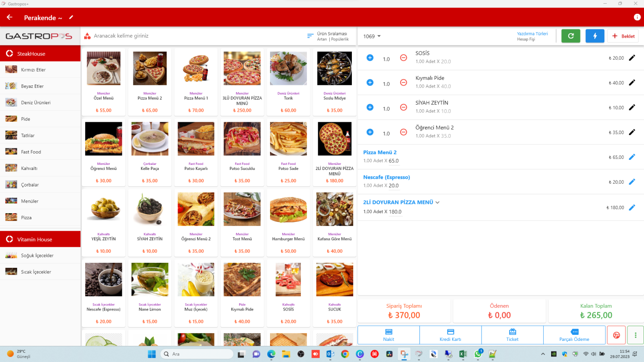Edit the SOSİS order line
Screen dimensions: 644x362
pos(632,58)
